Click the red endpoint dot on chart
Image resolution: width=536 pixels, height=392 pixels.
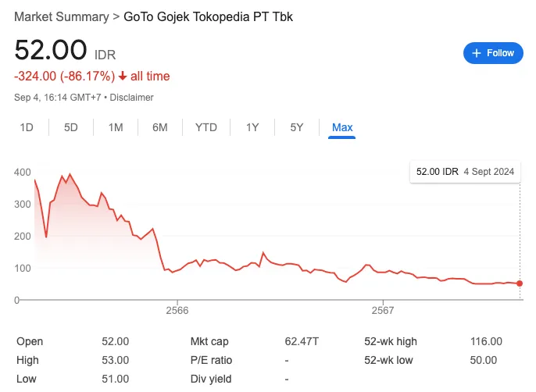point(520,283)
